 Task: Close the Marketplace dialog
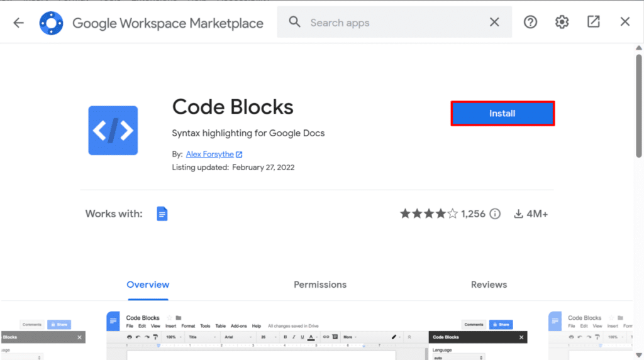pyautogui.click(x=625, y=22)
